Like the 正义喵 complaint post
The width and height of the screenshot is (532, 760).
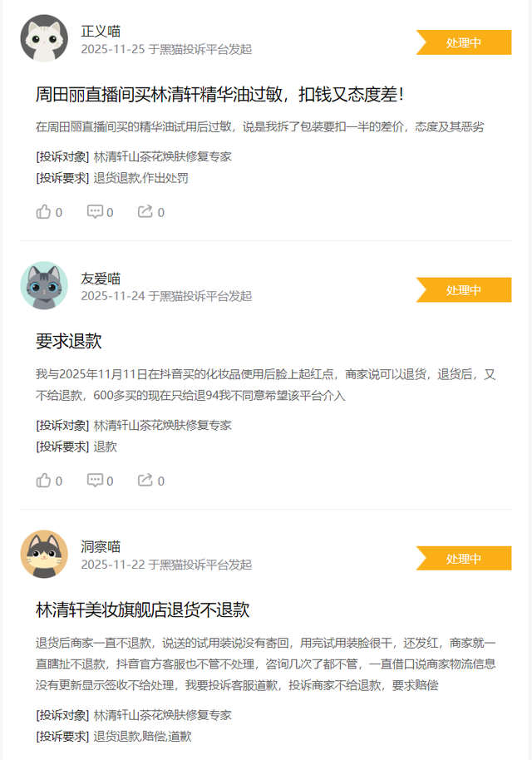[49, 212]
